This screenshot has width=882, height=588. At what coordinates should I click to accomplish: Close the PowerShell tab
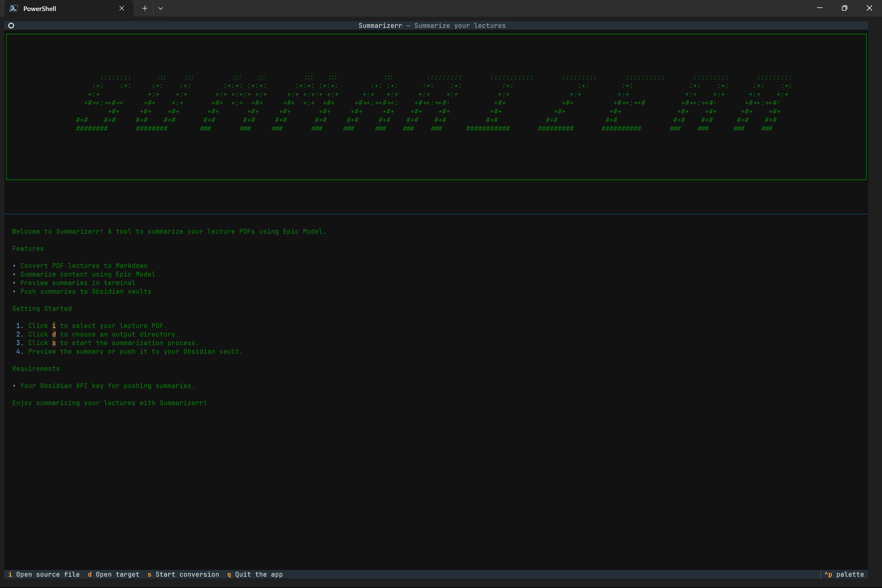(x=122, y=8)
